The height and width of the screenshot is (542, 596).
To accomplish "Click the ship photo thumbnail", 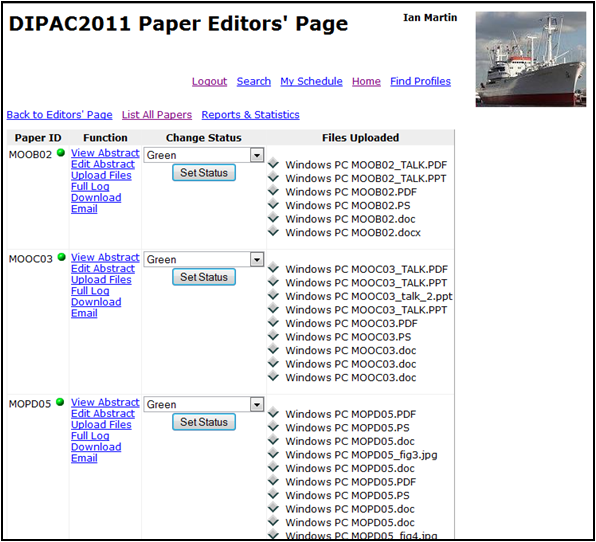I will coord(531,59).
